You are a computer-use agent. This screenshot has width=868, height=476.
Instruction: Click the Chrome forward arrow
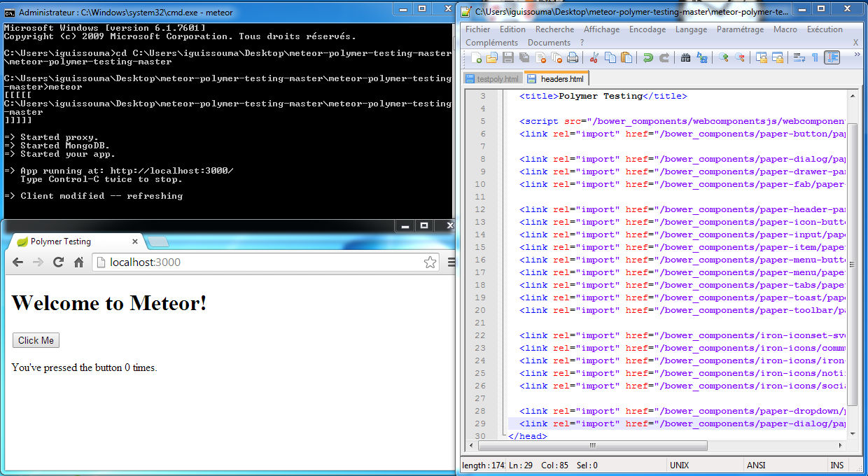pos(38,262)
